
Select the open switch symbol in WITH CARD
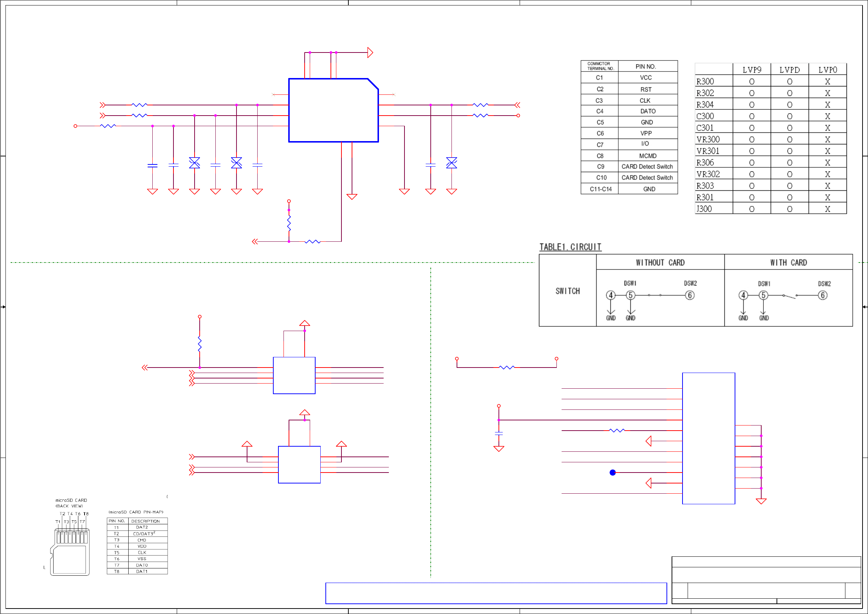790,296
